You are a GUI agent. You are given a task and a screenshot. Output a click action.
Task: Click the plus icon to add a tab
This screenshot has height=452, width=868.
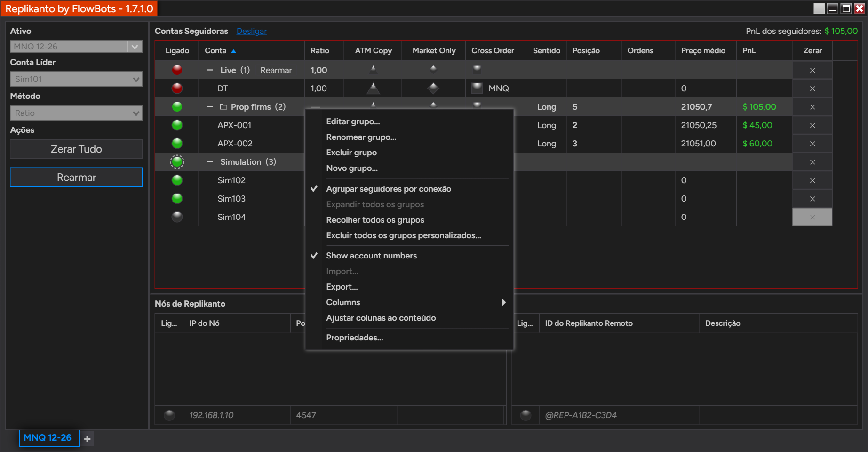point(87,439)
